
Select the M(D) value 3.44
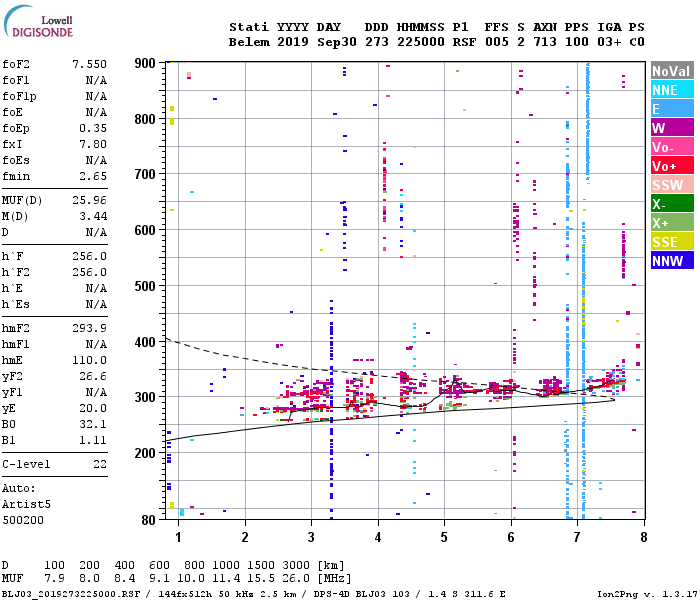pos(93,217)
